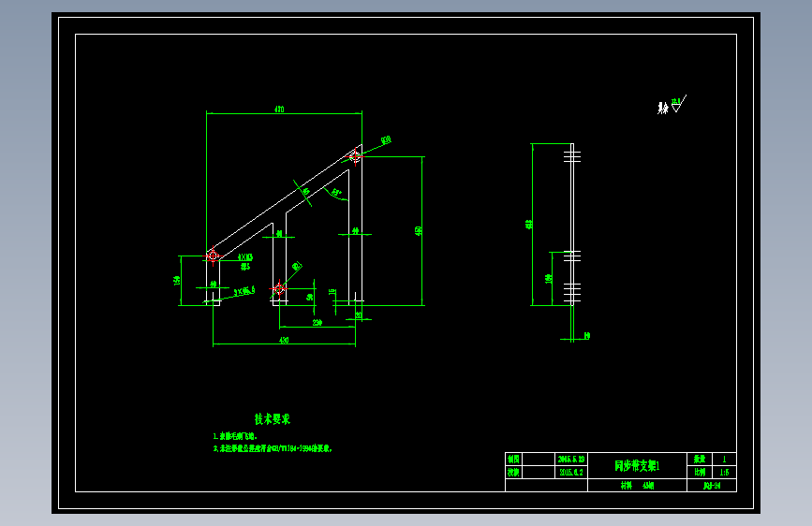812x526 pixels.
Task: Click the 430 bottom dimension value
Action: pos(284,340)
